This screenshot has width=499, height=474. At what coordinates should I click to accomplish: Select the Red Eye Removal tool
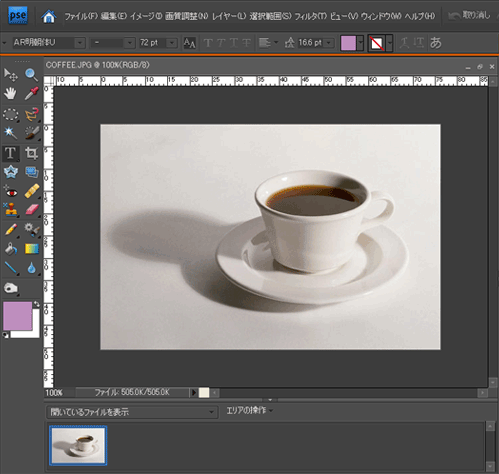[10, 192]
